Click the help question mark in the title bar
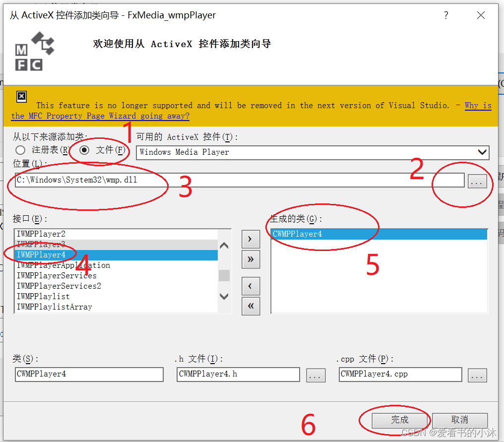504x442 pixels. (x=446, y=15)
